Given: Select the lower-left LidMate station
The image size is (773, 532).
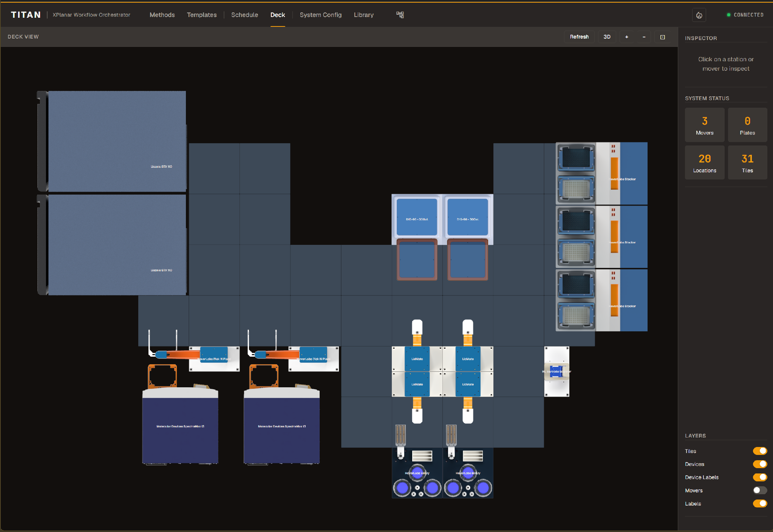Looking at the screenshot, I should [x=417, y=384].
